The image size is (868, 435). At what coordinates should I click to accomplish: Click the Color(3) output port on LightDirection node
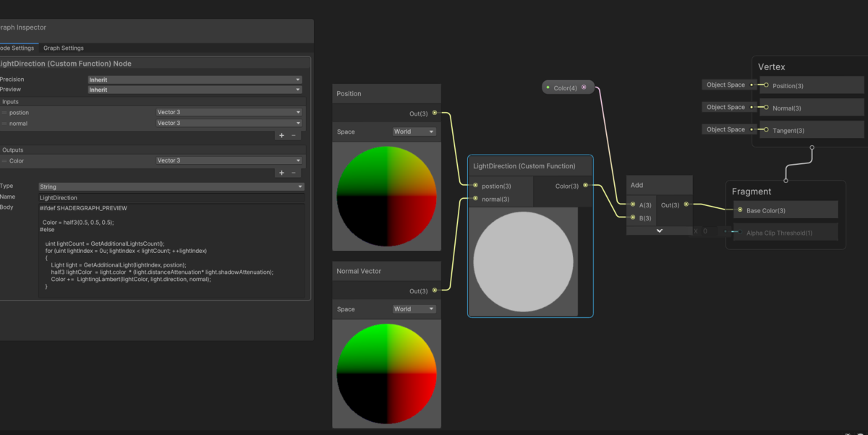point(584,185)
